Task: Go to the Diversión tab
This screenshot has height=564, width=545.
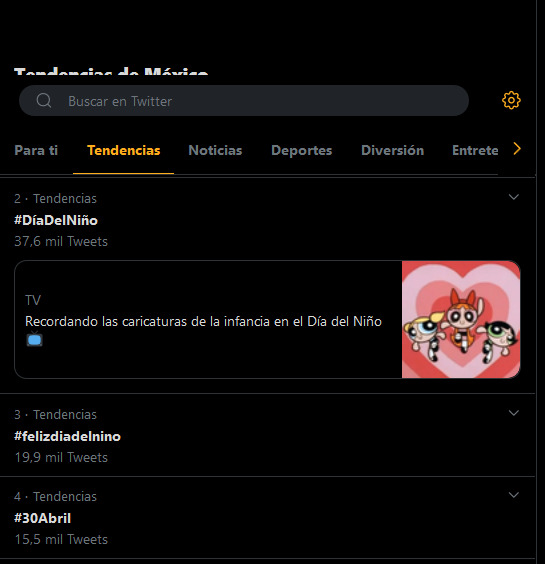Action: coord(392,150)
